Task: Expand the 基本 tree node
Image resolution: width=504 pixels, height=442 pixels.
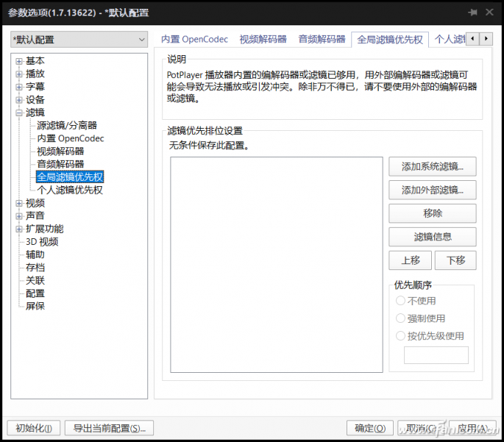Action: [19, 61]
